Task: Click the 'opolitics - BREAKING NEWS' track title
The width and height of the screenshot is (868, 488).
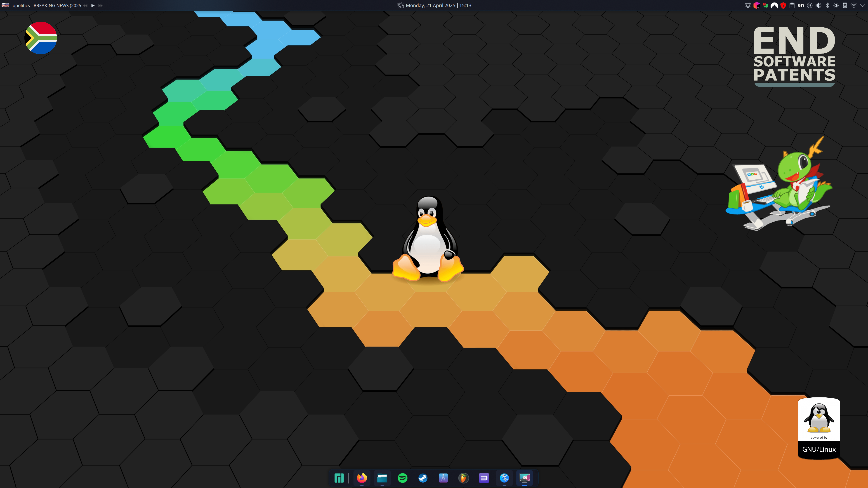Action: pyautogui.click(x=47, y=5)
